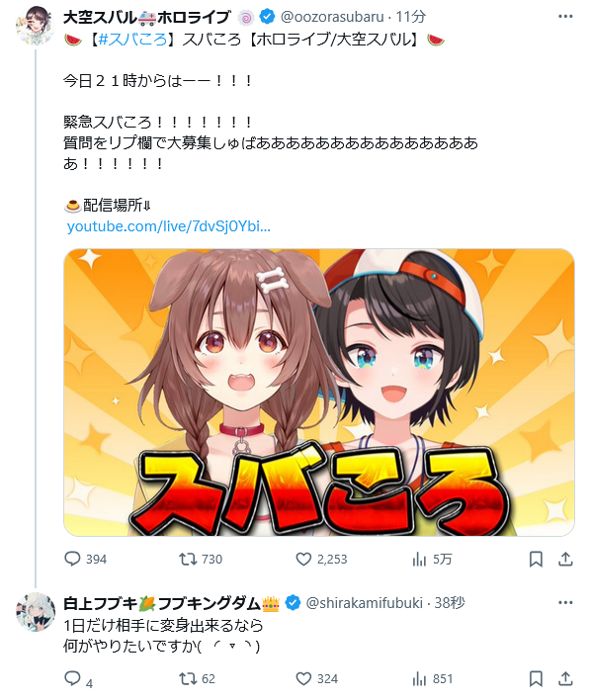Viewport: 591px width, 700px height.
Task: Share Fubuki's reply
Action: (565, 679)
